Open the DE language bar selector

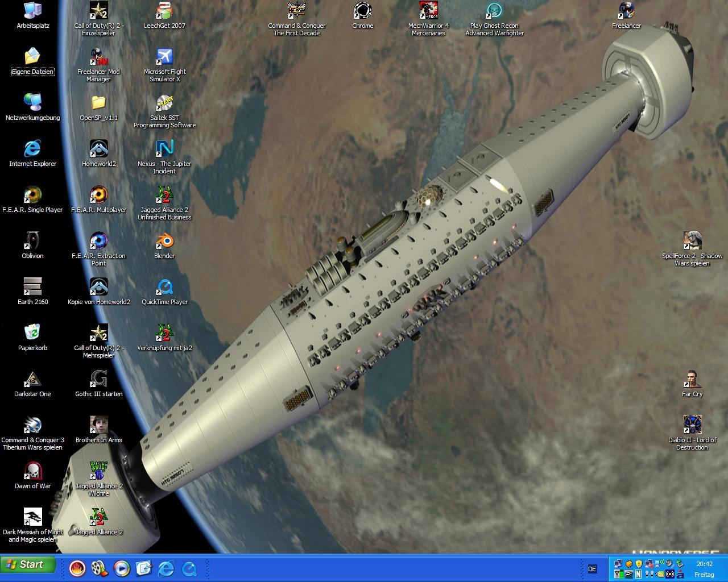pyautogui.click(x=592, y=569)
